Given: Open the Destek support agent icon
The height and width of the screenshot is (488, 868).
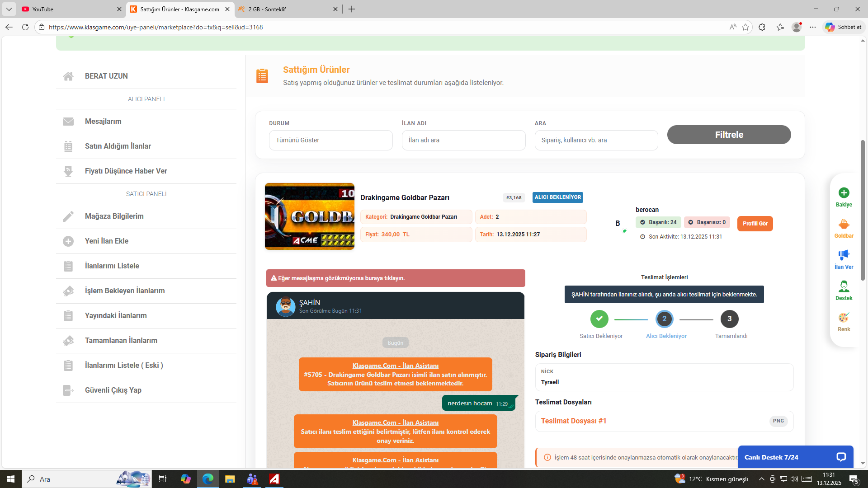Looking at the screenshot, I should point(844,286).
